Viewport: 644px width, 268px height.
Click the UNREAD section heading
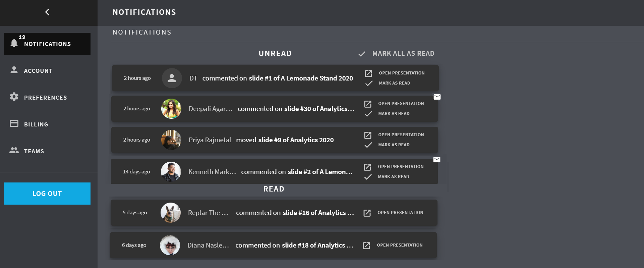(x=275, y=54)
